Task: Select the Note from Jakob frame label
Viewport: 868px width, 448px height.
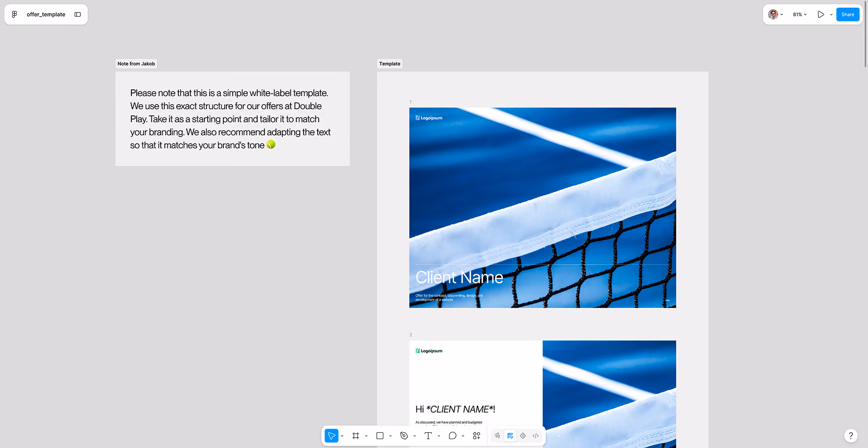Action: (136, 64)
